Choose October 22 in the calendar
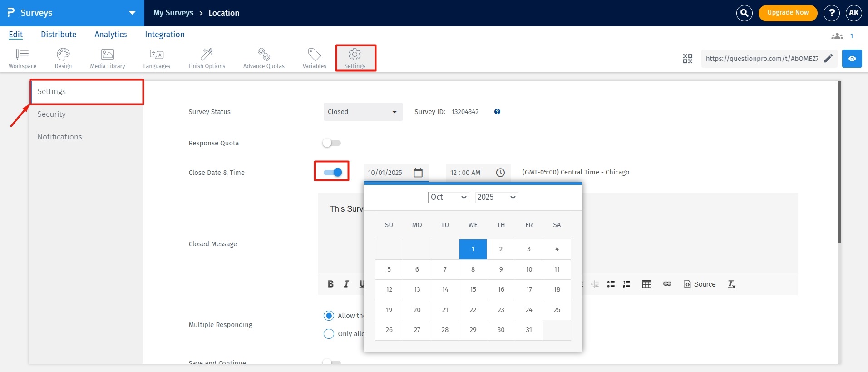The width and height of the screenshot is (868, 372). pos(473,310)
